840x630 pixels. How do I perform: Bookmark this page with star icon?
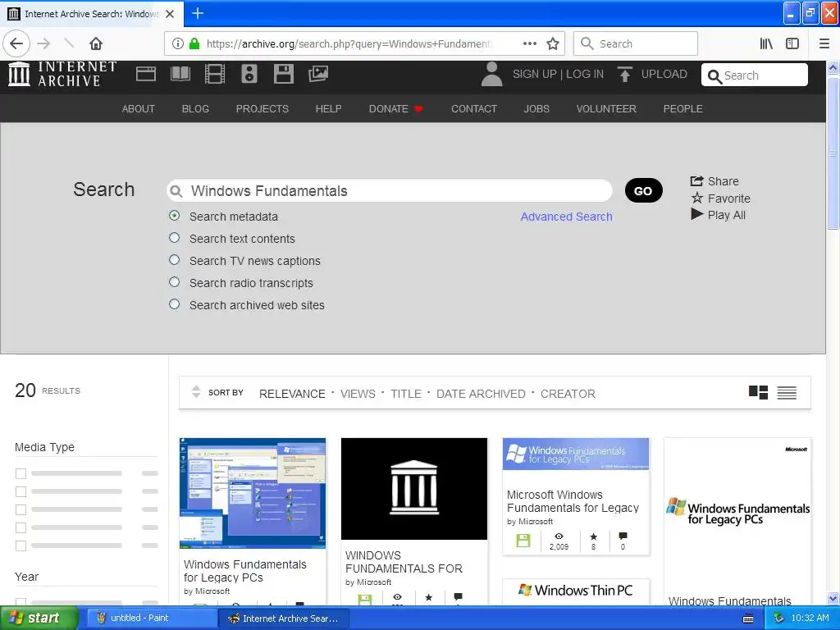(x=553, y=43)
